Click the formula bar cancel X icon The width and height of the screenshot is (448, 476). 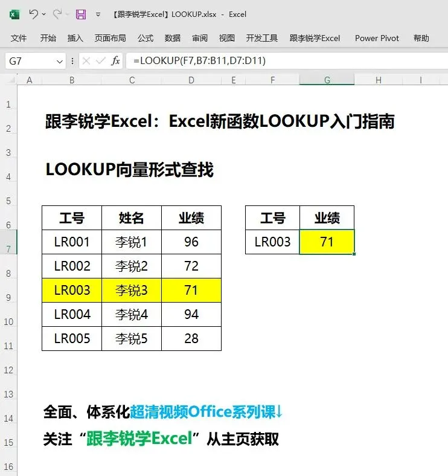tap(86, 61)
